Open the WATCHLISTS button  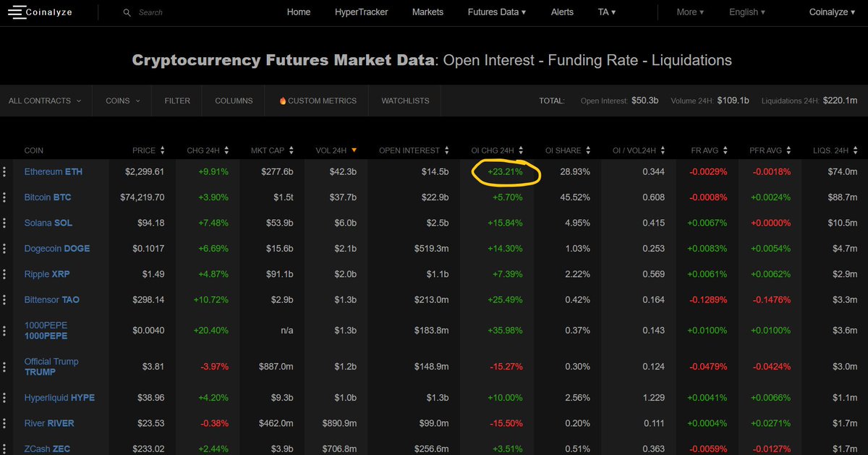click(x=405, y=101)
